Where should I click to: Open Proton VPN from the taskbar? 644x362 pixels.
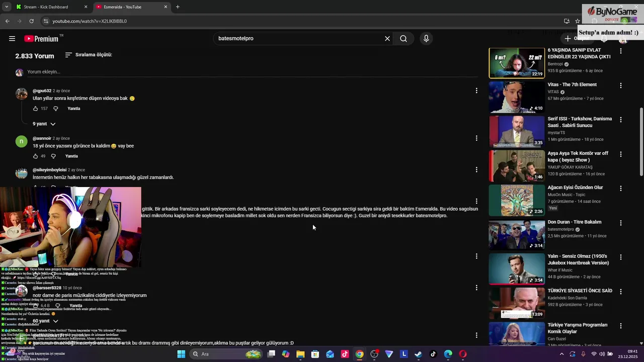389,354
